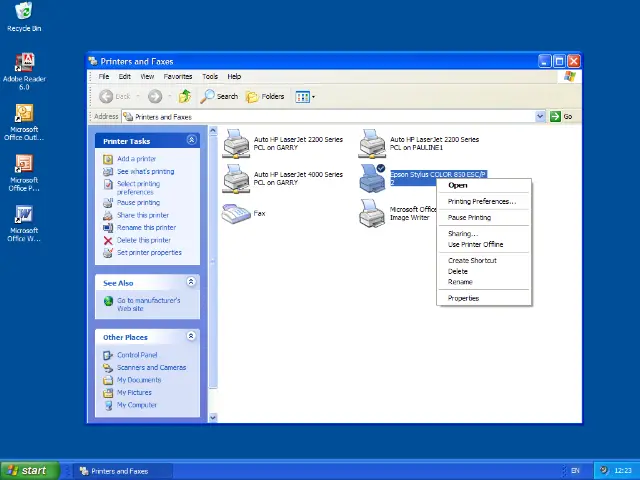Collapse the Other Places panel
The image size is (640, 480).
(x=191, y=336)
